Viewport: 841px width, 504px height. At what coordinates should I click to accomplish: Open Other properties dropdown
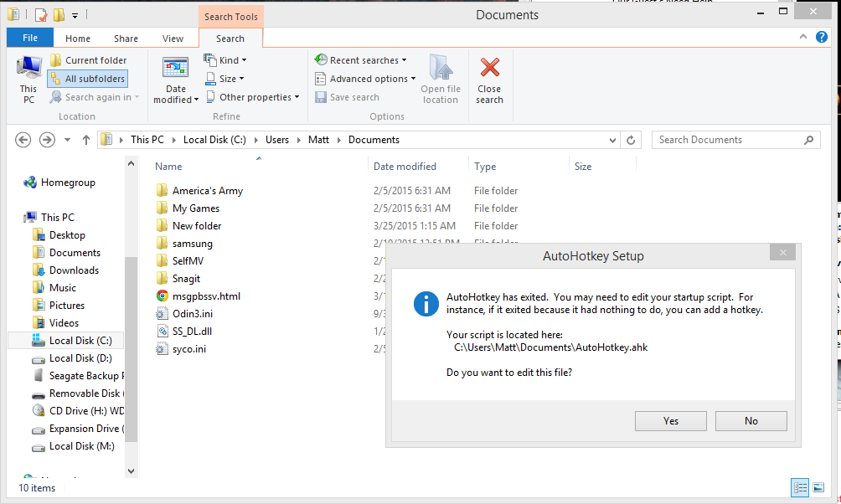coord(253,97)
